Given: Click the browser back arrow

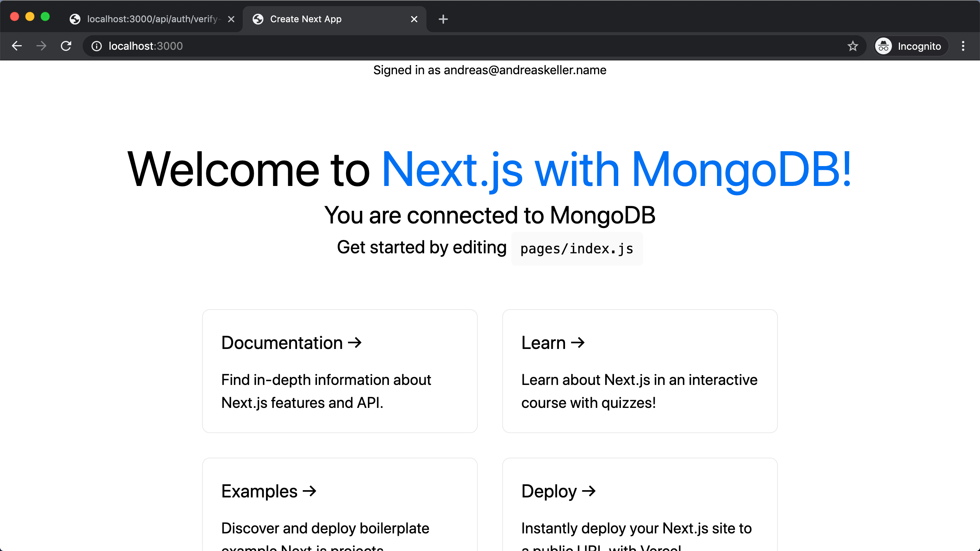Looking at the screenshot, I should click(17, 46).
